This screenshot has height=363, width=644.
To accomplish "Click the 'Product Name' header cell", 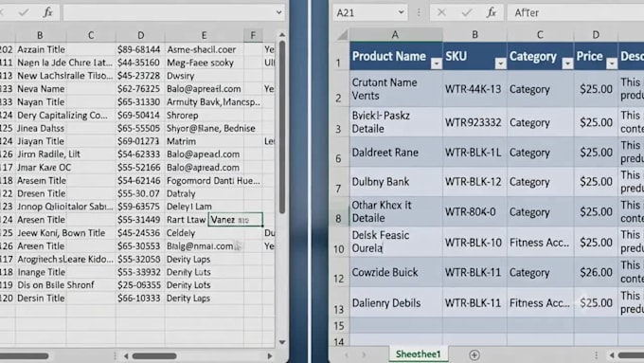I will [396, 56].
